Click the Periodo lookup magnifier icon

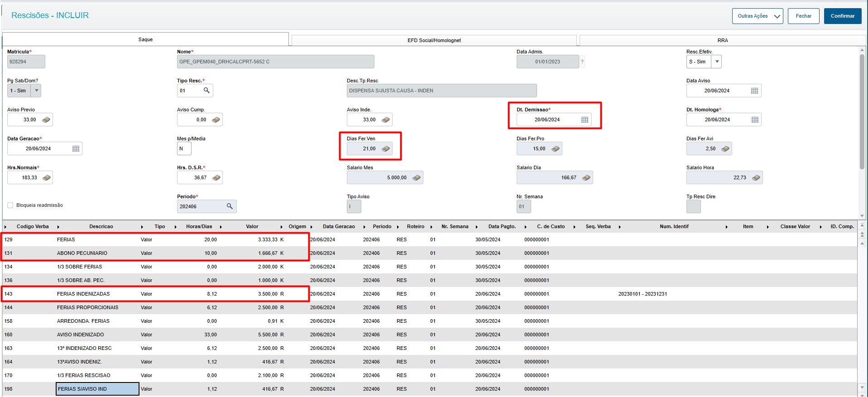coord(230,206)
